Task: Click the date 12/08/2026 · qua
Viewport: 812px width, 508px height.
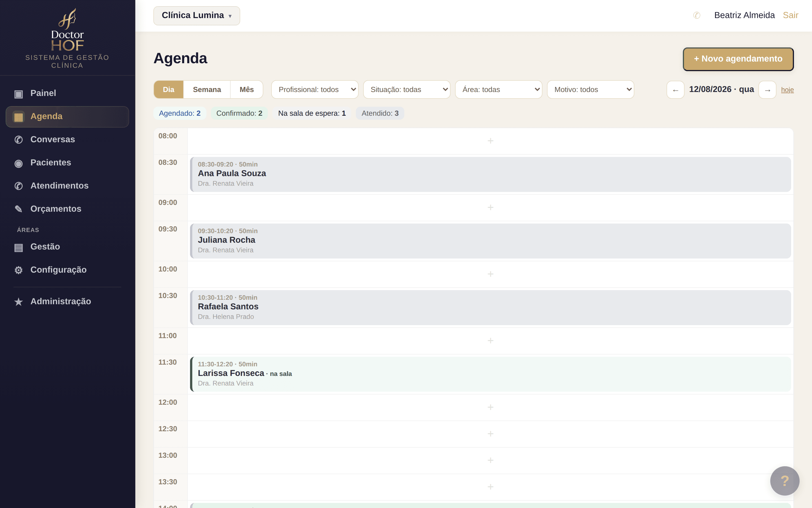Action: pos(721,89)
